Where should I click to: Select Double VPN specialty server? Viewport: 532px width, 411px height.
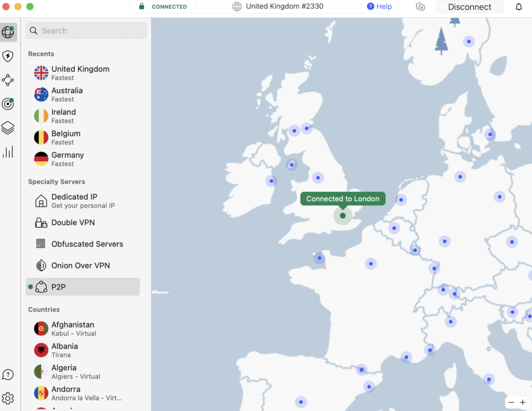pyautogui.click(x=83, y=223)
